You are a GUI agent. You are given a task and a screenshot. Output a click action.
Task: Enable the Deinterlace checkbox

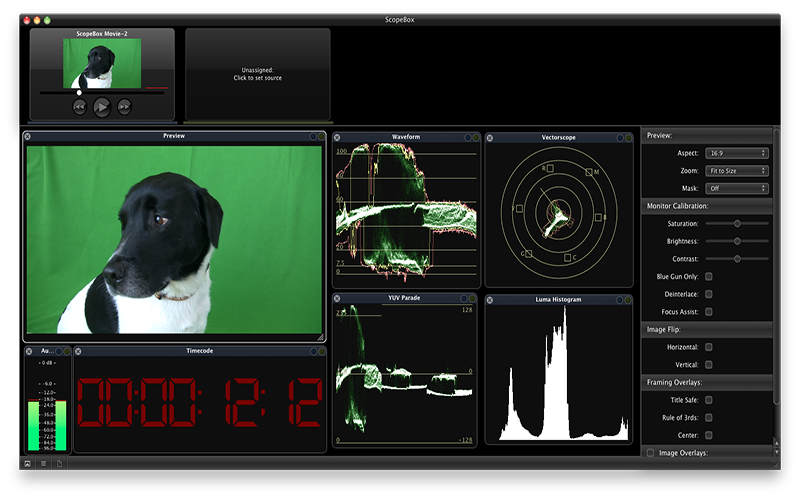[709, 294]
